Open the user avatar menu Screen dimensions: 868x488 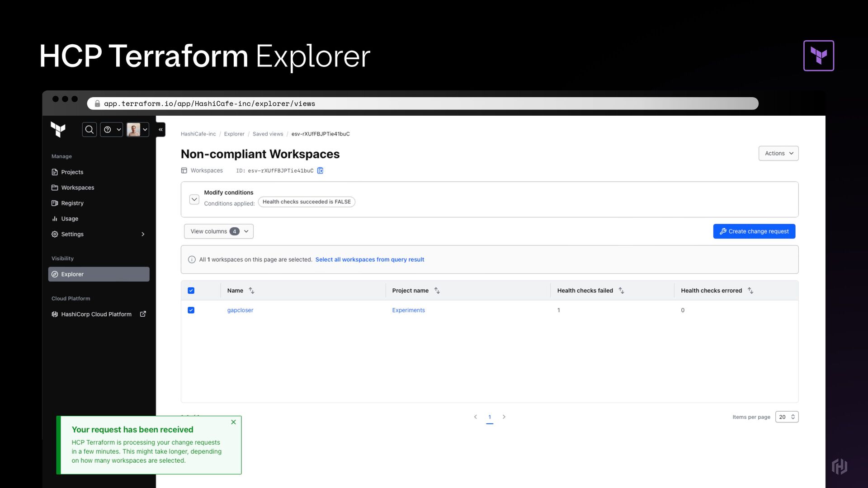coord(137,130)
